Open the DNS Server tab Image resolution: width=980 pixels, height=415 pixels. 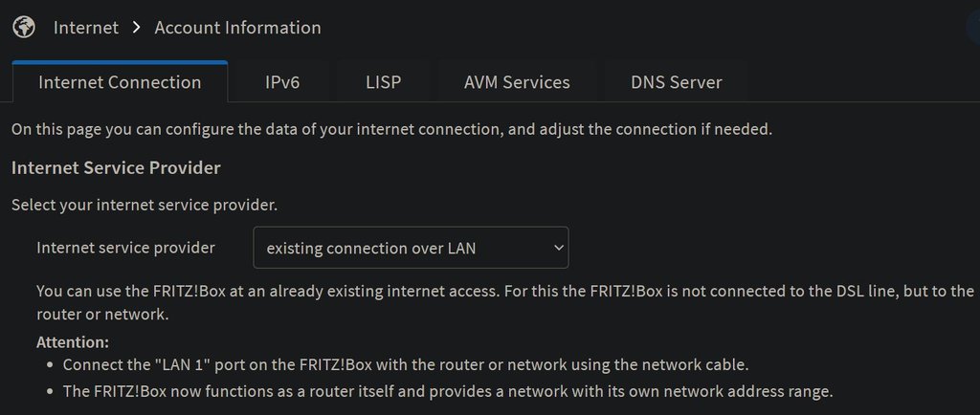pyautogui.click(x=677, y=82)
